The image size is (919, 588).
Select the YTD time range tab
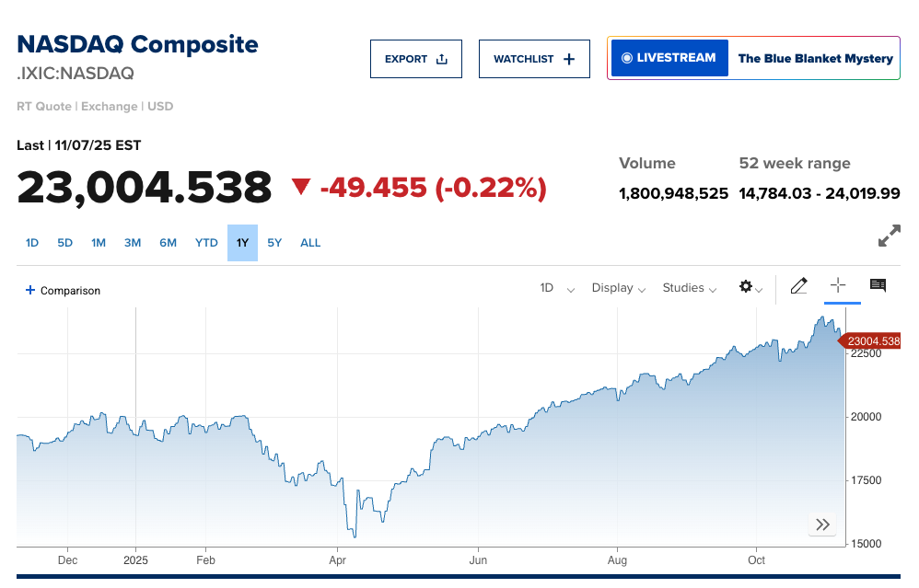coord(206,243)
